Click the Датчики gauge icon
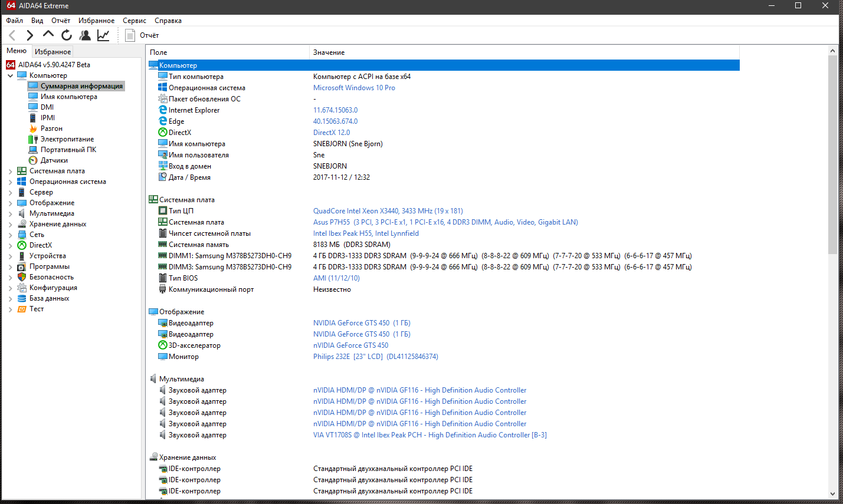This screenshot has height=504, width=843. [x=33, y=160]
